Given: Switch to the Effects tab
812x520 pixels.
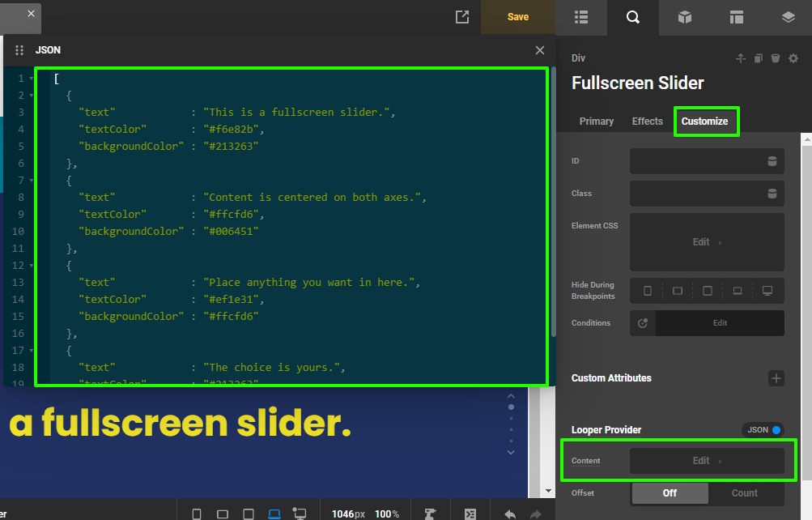Looking at the screenshot, I should 647,121.
